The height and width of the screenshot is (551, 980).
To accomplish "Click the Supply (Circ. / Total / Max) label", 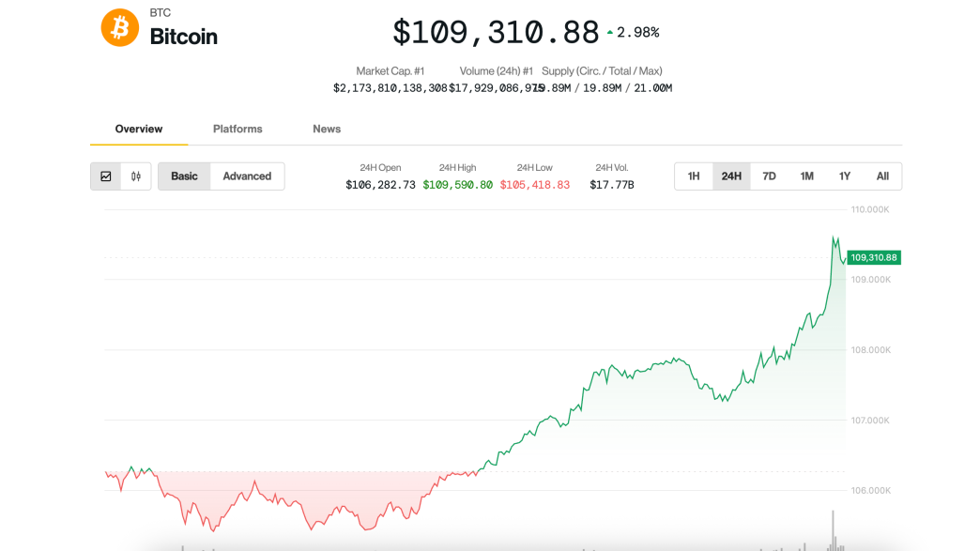I will 602,71.
